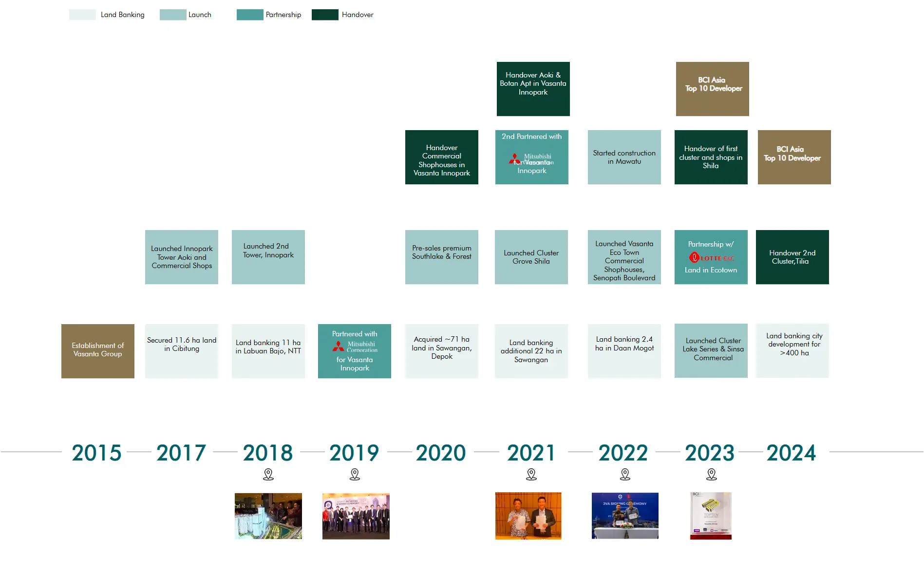Viewport: 924px width, 561px height.
Task: Select the 2020 year marker on timeline
Action: [441, 453]
